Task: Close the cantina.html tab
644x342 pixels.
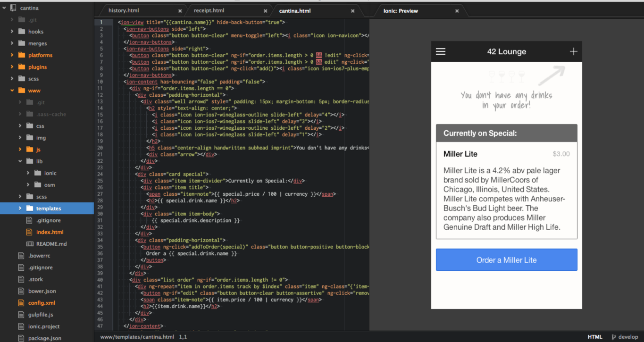Action: pos(352,11)
